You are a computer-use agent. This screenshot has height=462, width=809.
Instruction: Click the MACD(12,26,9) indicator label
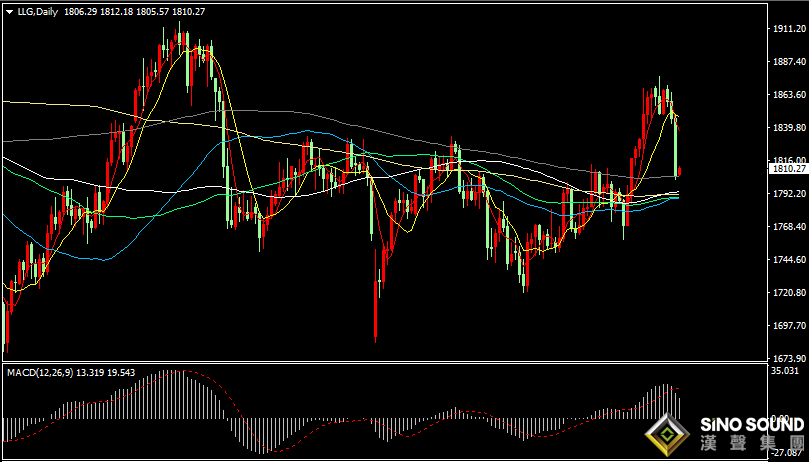tap(40, 372)
